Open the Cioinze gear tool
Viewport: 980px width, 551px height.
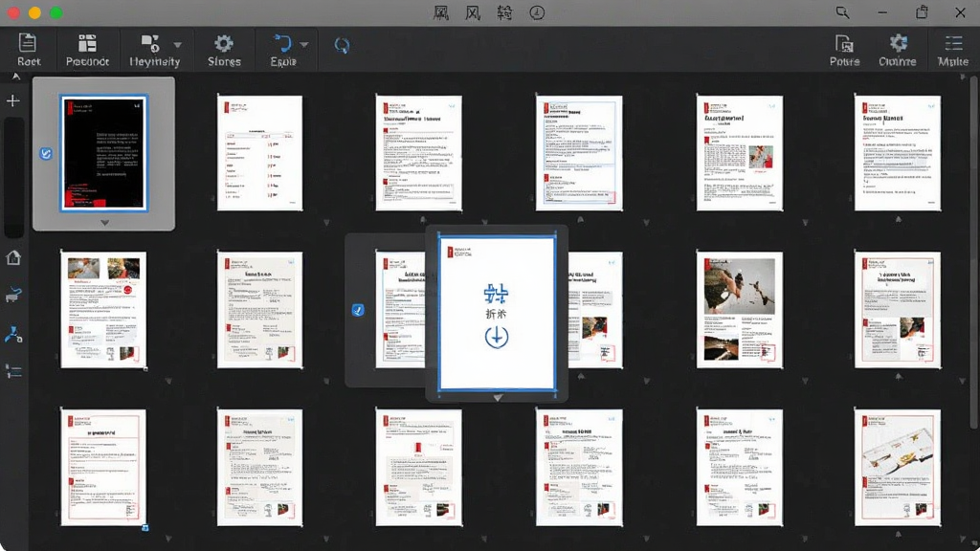coord(898,42)
